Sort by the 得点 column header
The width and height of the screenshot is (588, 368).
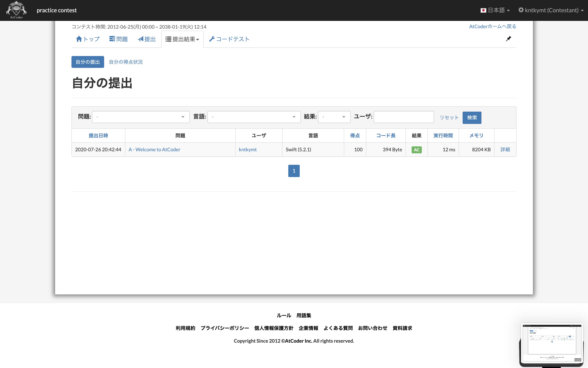point(355,136)
